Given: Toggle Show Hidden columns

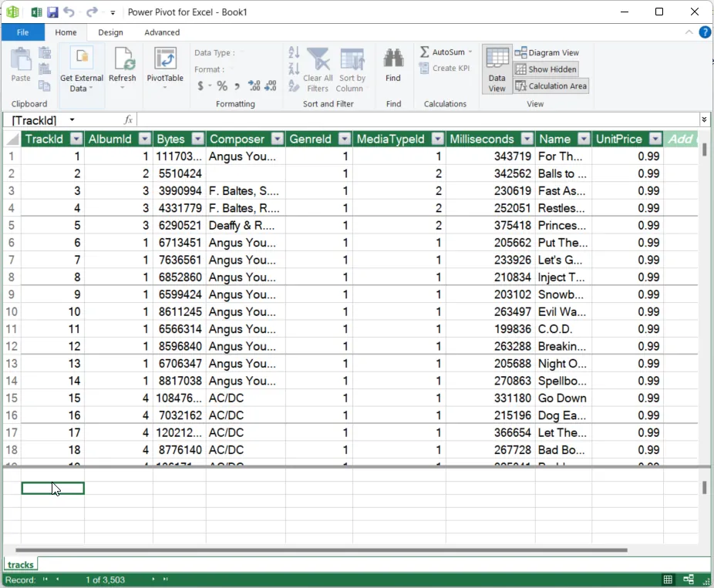Looking at the screenshot, I should click(x=546, y=69).
